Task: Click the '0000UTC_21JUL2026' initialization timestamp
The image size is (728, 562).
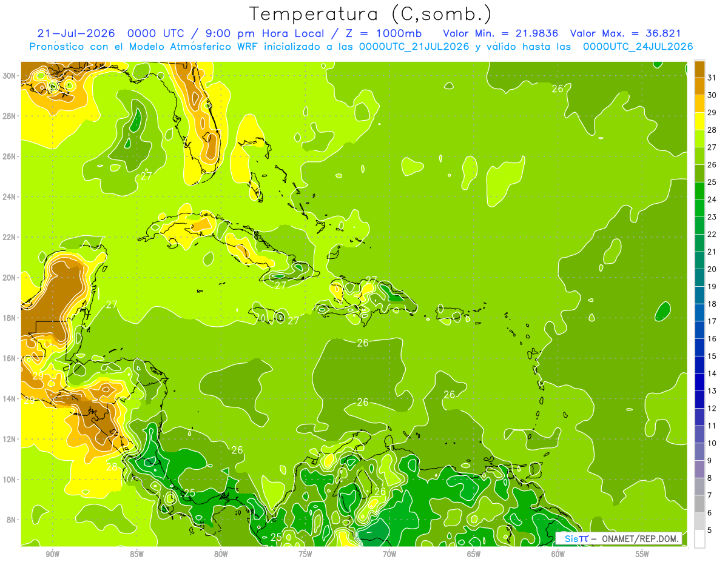Action: point(414,47)
